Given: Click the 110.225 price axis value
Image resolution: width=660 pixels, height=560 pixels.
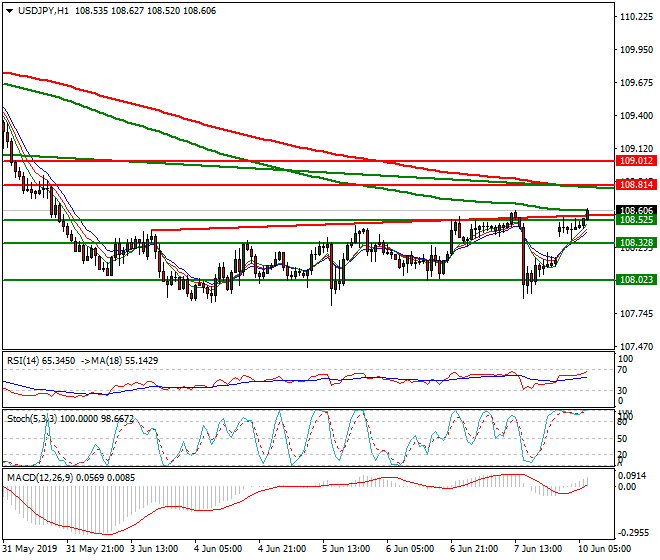Looking at the screenshot, I should (x=636, y=16).
